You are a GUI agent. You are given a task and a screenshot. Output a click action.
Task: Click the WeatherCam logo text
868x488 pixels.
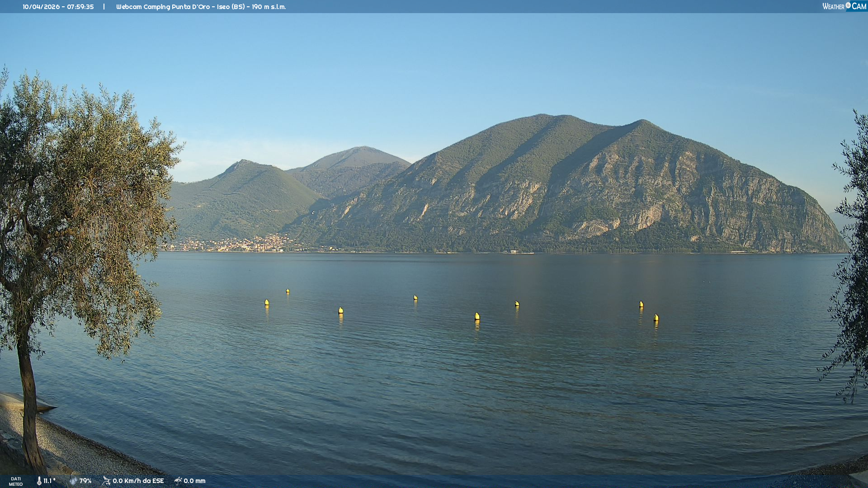(x=833, y=6)
